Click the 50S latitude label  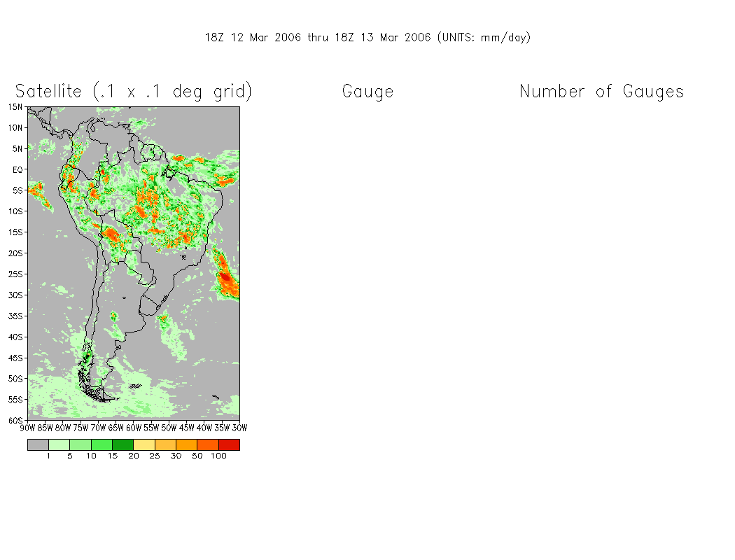[15, 379]
